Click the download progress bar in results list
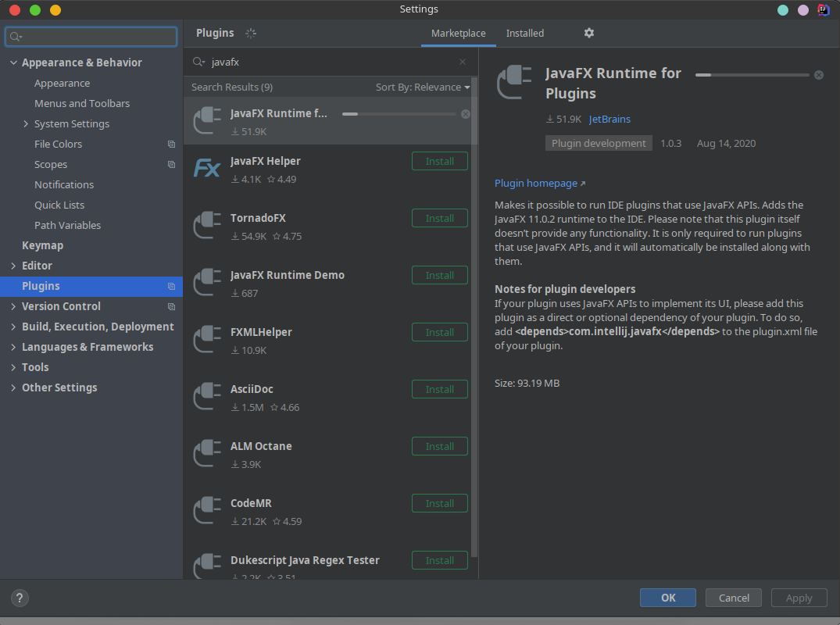The height and width of the screenshot is (625, 840). click(399, 114)
